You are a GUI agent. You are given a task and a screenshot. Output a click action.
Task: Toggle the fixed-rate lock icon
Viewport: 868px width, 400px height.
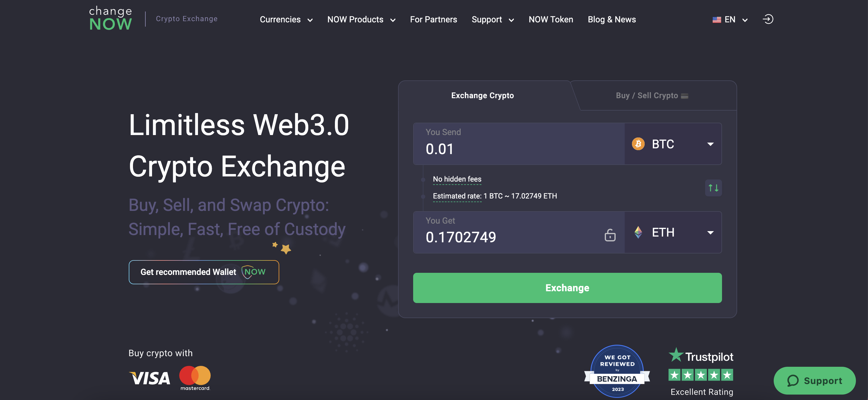tap(610, 235)
